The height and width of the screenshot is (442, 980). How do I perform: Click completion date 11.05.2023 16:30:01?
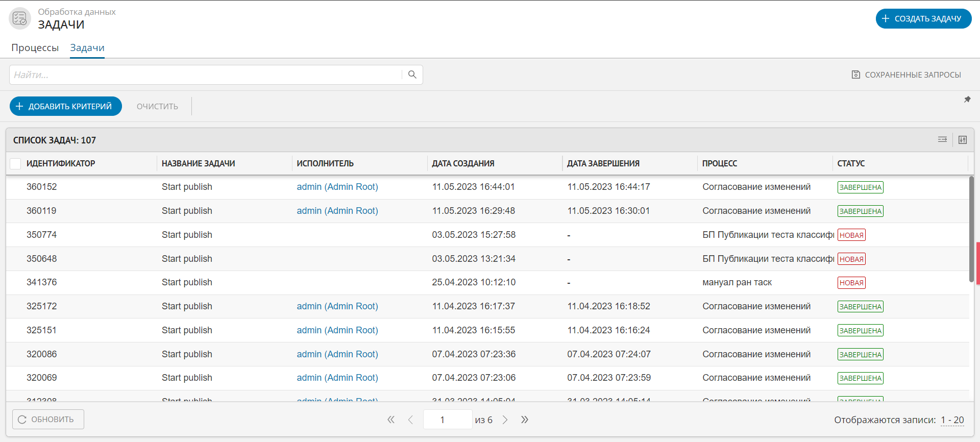coord(608,211)
